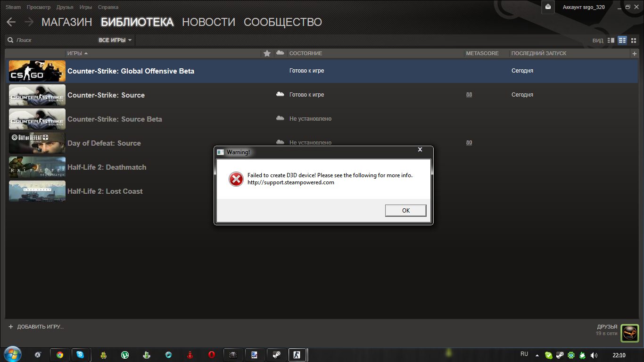644x362 pixels.
Task: Select the Day of Defeat game thumbnail
Action: click(37, 143)
